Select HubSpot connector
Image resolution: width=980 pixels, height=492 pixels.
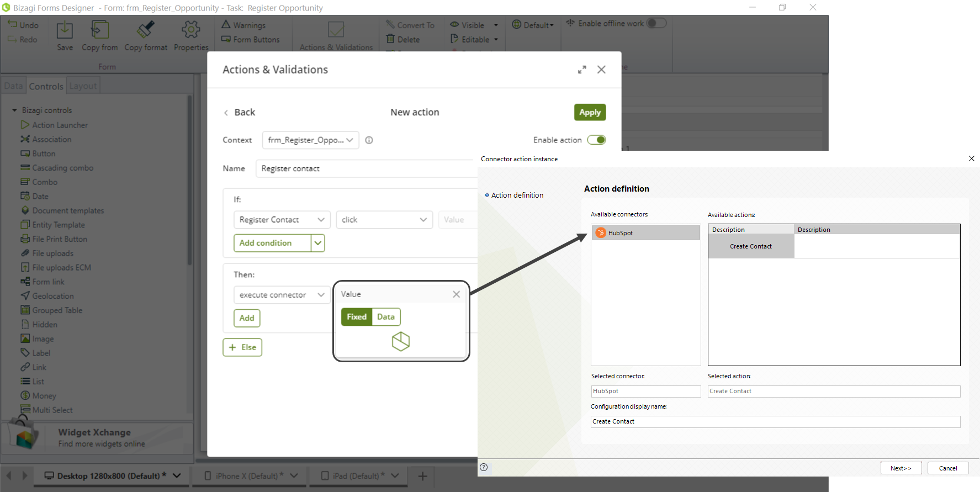(x=645, y=232)
